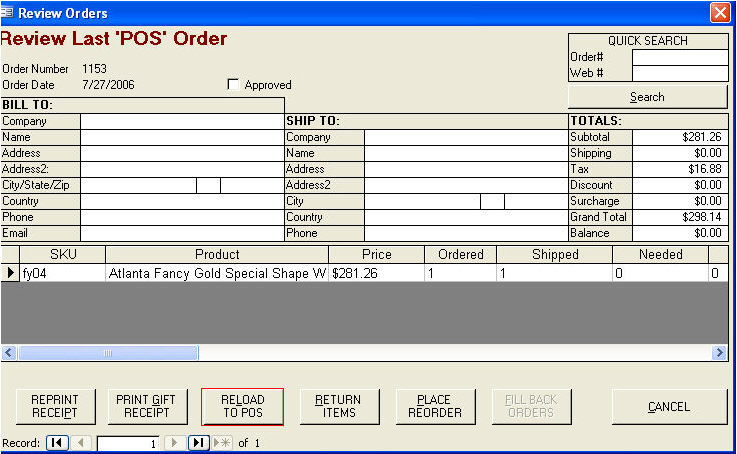This screenshot has height=454, width=737.
Task: Click the Balance value $0.00
Action: (x=680, y=233)
